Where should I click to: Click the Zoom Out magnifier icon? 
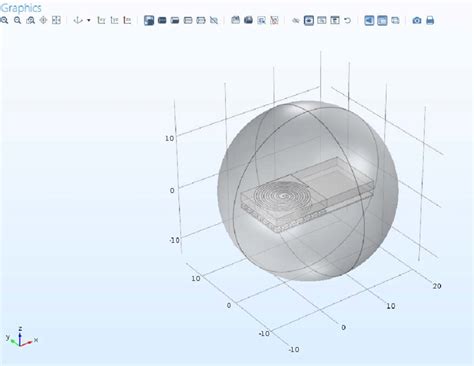(17, 20)
